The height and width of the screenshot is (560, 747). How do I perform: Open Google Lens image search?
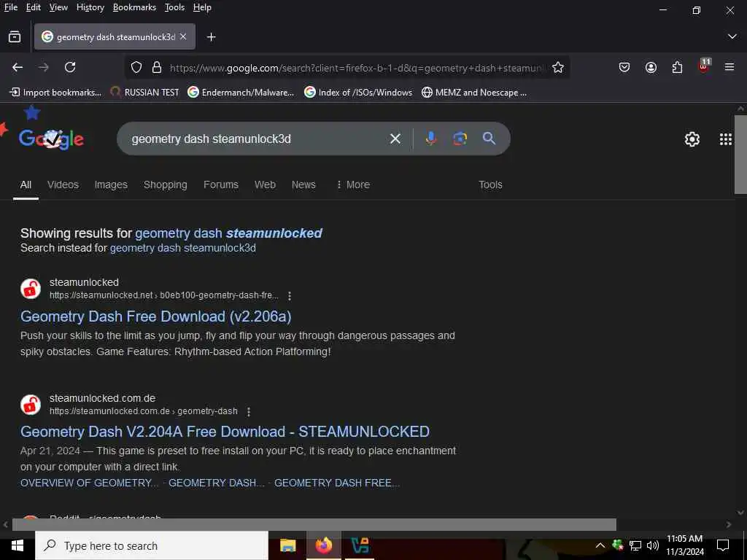(460, 139)
